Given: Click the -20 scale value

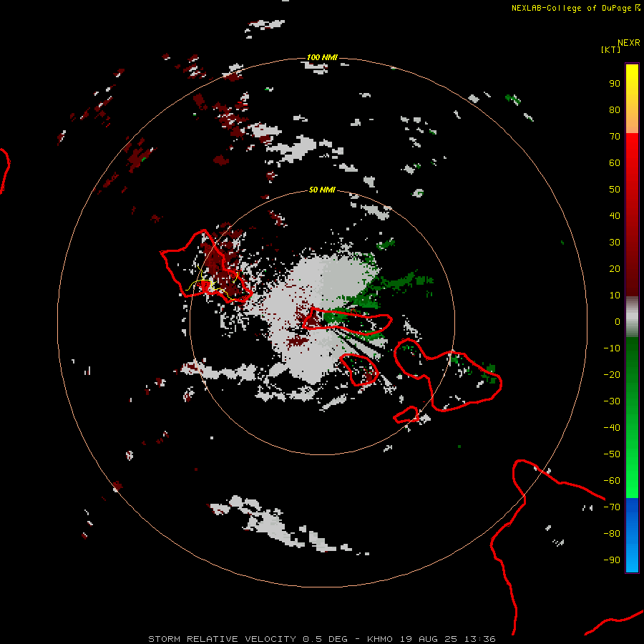Looking at the screenshot, I should click(x=612, y=374).
